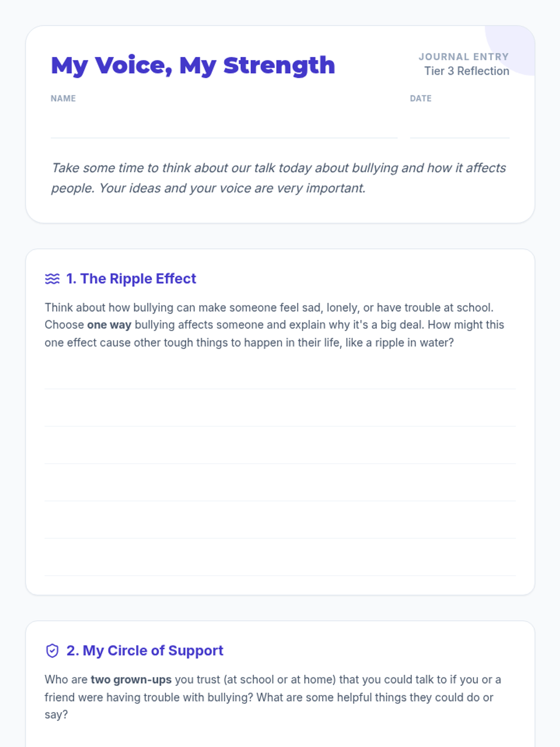Click the NAME field label

63,99
